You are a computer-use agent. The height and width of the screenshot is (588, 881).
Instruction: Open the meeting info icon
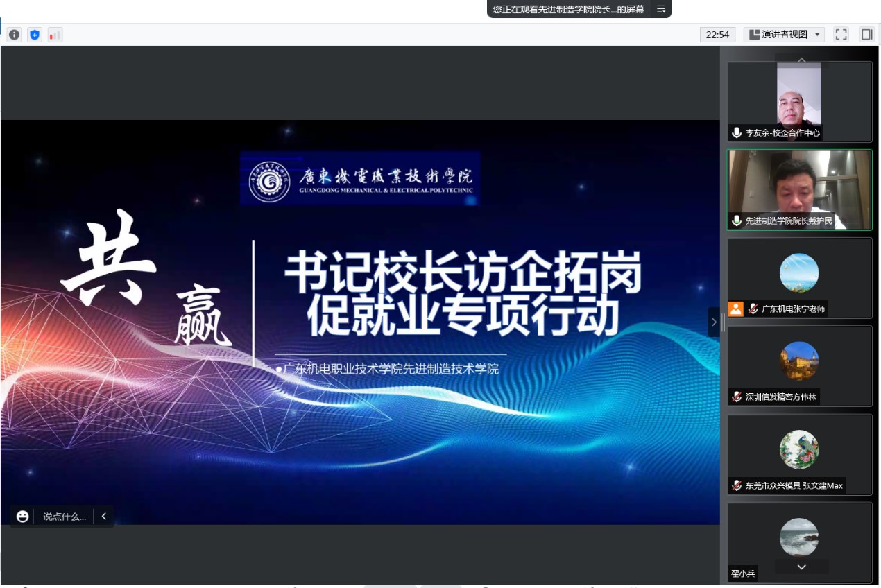14,35
